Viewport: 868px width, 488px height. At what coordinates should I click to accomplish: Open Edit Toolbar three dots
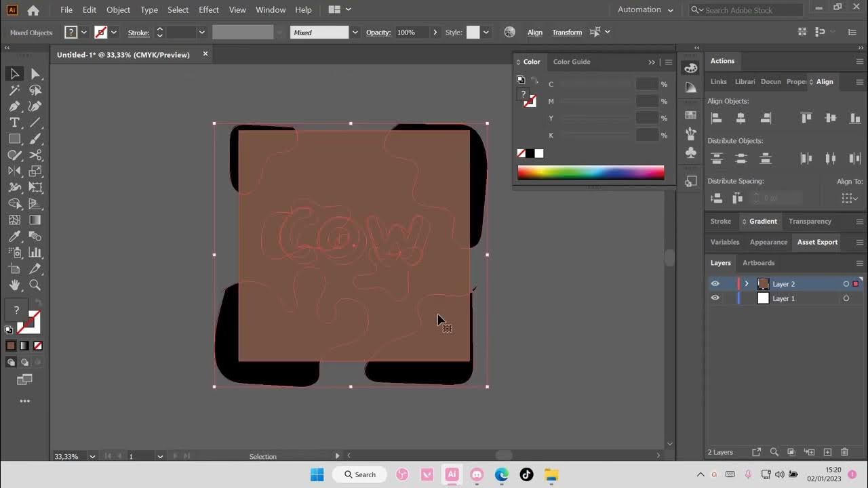pyautogui.click(x=25, y=401)
